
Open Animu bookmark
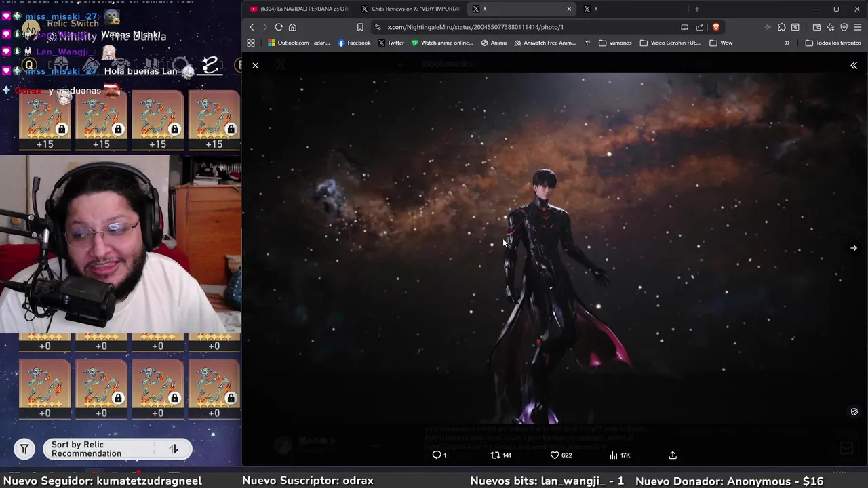(x=494, y=43)
